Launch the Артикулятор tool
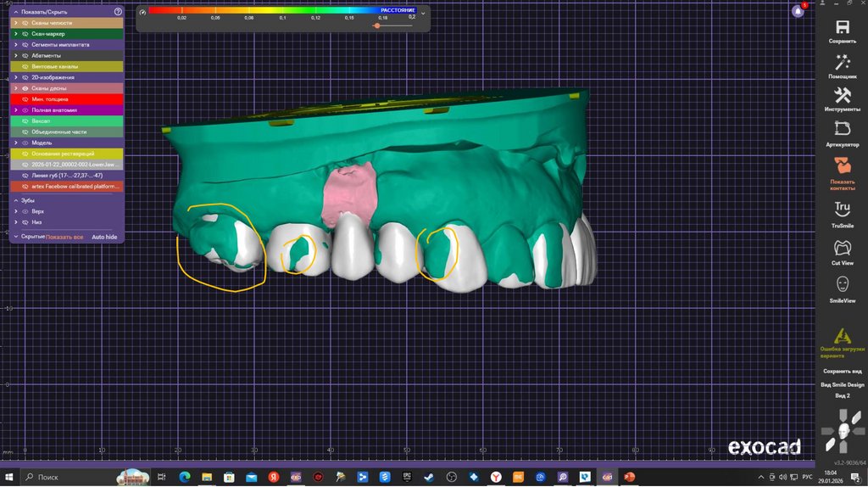868x487 pixels. coord(842,129)
